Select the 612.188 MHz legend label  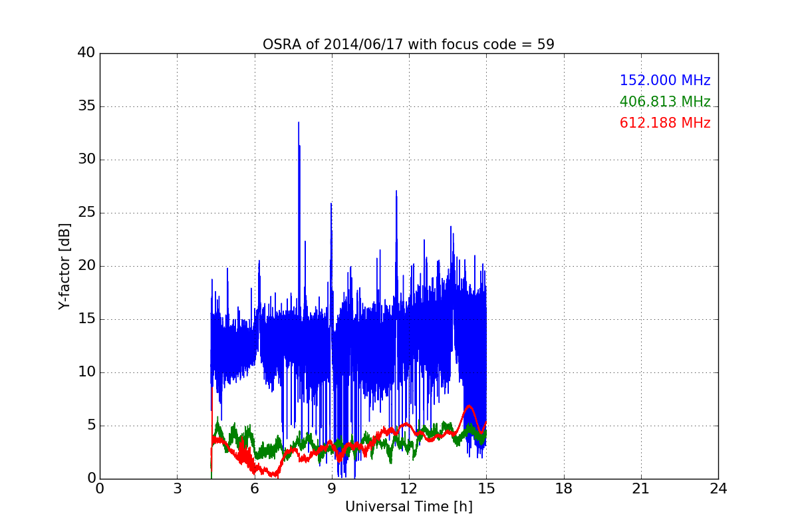pos(665,123)
